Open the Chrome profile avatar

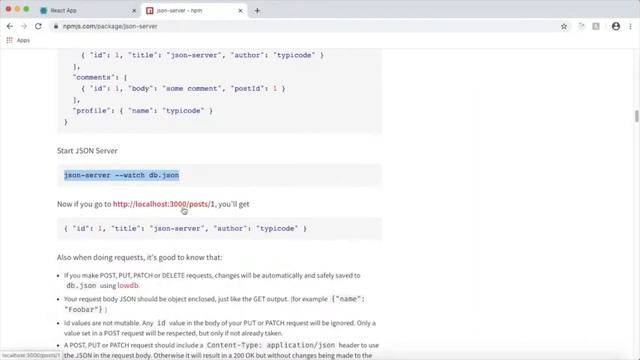616,26
